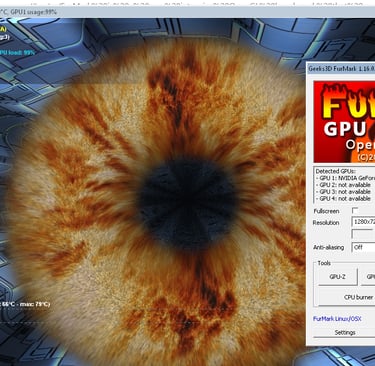Click the FurMark GPU logo banner

click(x=344, y=122)
